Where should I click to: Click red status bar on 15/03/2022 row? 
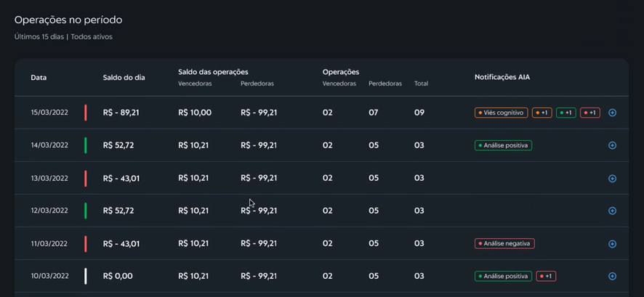click(x=85, y=113)
